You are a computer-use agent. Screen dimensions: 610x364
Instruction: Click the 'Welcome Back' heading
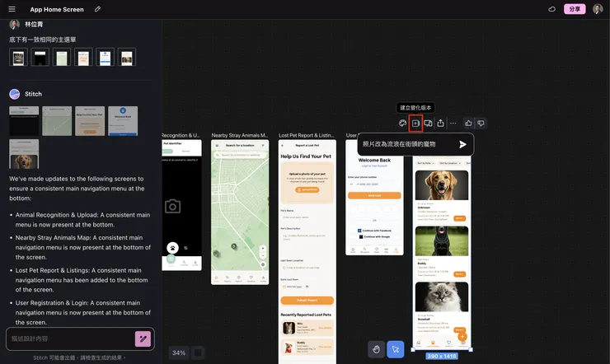coord(374,160)
